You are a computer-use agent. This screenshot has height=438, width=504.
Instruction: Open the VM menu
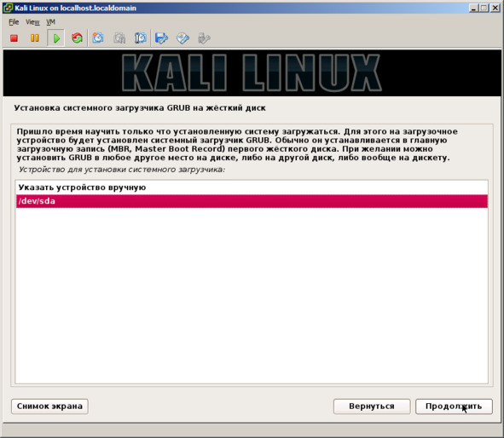[x=51, y=22]
